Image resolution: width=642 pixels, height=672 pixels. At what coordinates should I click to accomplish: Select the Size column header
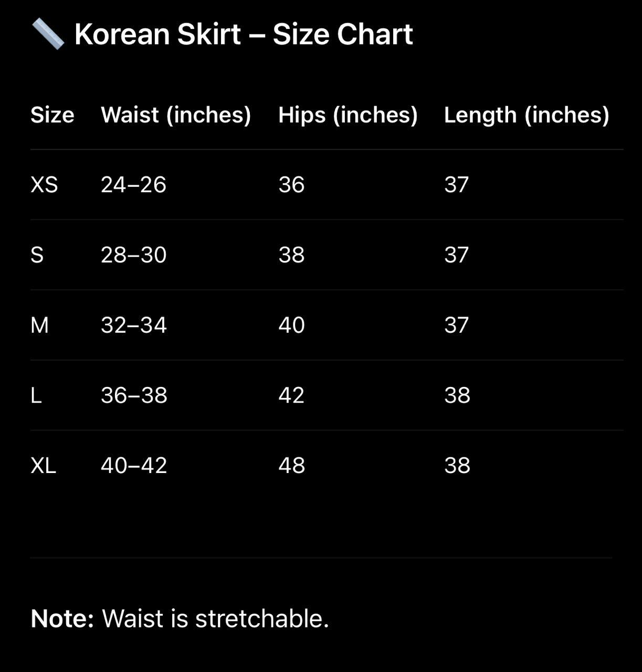tap(52, 115)
